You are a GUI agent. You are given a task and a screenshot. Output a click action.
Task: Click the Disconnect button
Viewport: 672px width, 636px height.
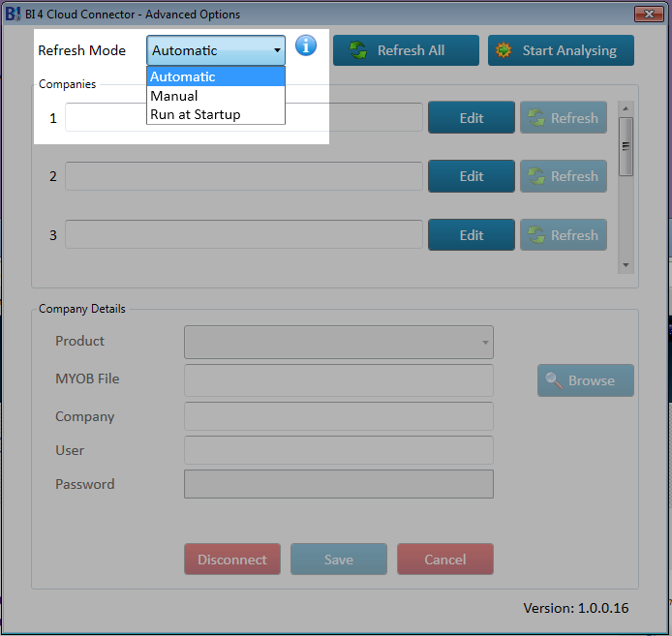pyautogui.click(x=232, y=559)
